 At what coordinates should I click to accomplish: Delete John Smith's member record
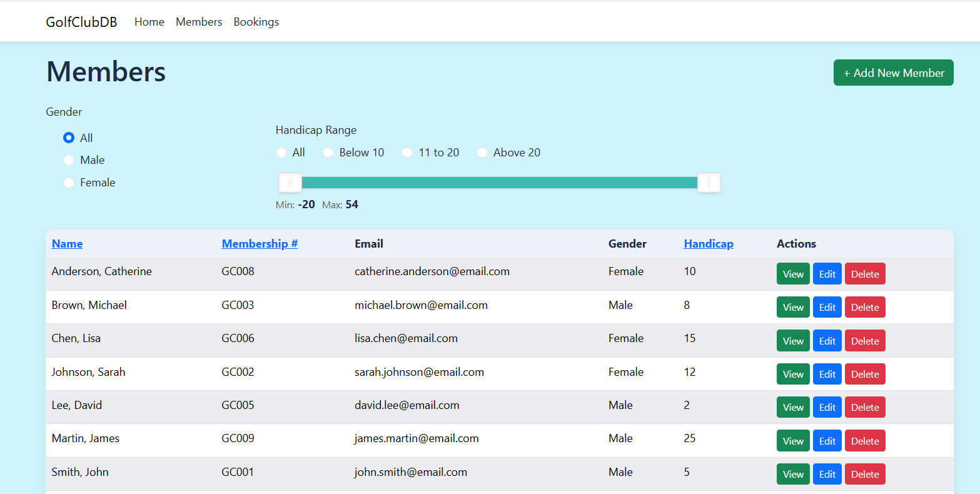coord(865,474)
